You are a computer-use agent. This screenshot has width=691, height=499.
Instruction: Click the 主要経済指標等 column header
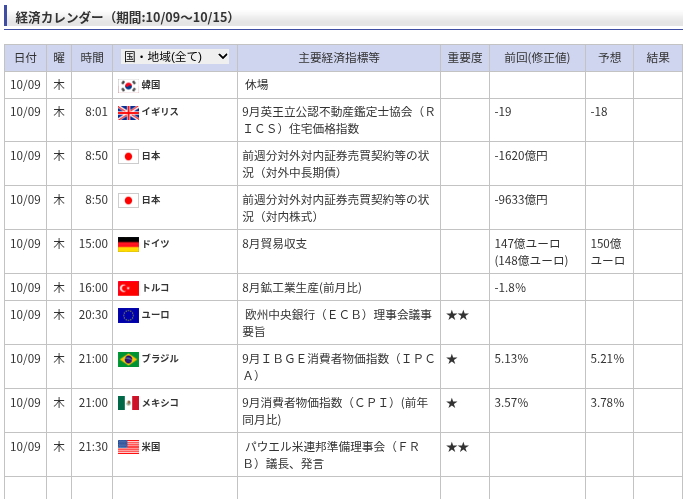[338, 58]
